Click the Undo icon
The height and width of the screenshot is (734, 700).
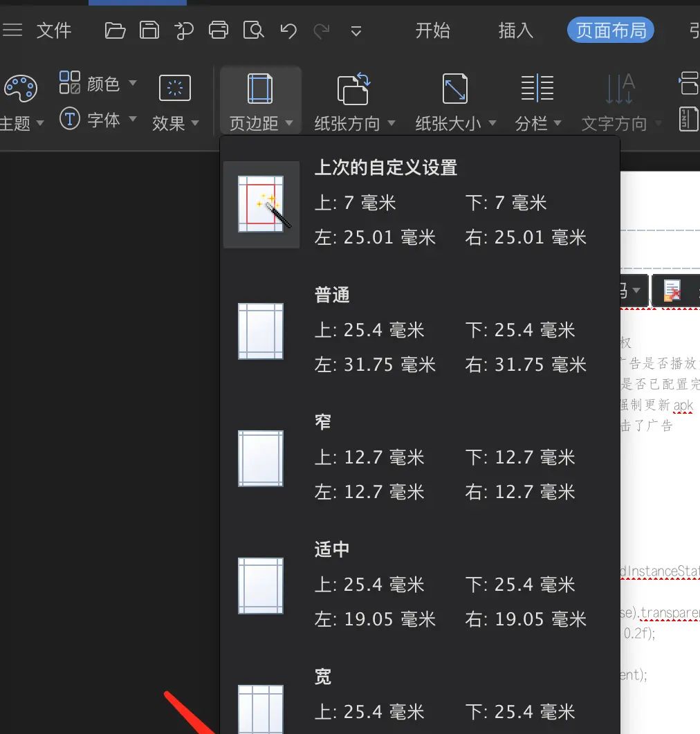288,30
